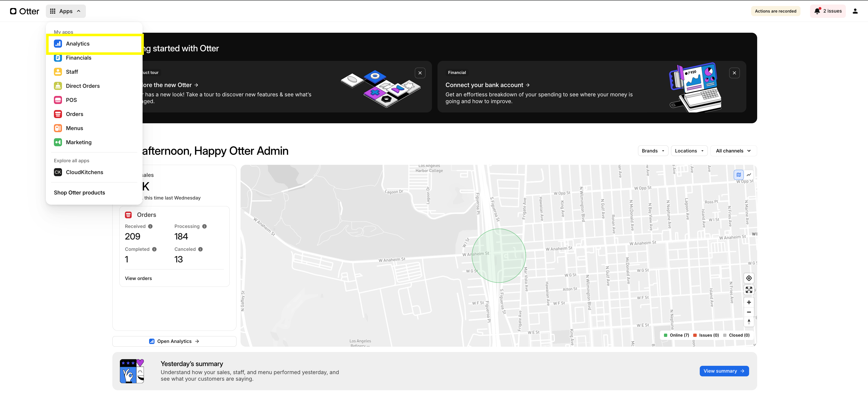Click Closed (0) legend item
This screenshot has height=396, width=868.
[736, 335]
